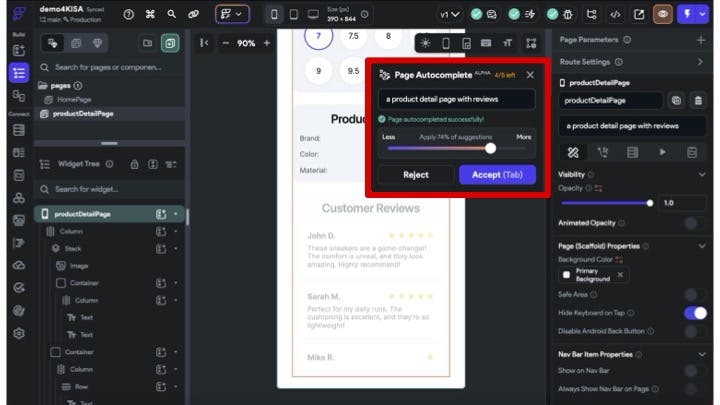Adjust the Opacity slider handle
This screenshot has height=405, width=720.
649,203
